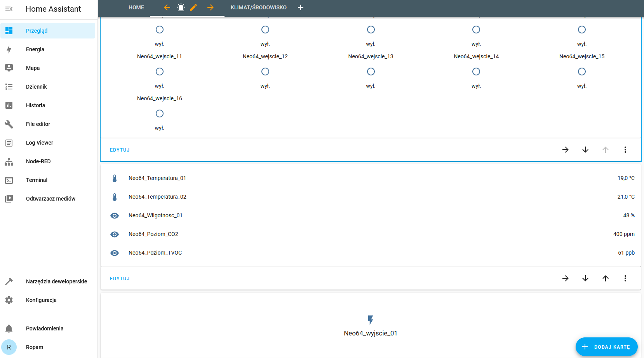The height and width of the screenshot is (358, 644).
Task: Open the inputs card's three-dot options menu
Action: click(x=625, y=150)
